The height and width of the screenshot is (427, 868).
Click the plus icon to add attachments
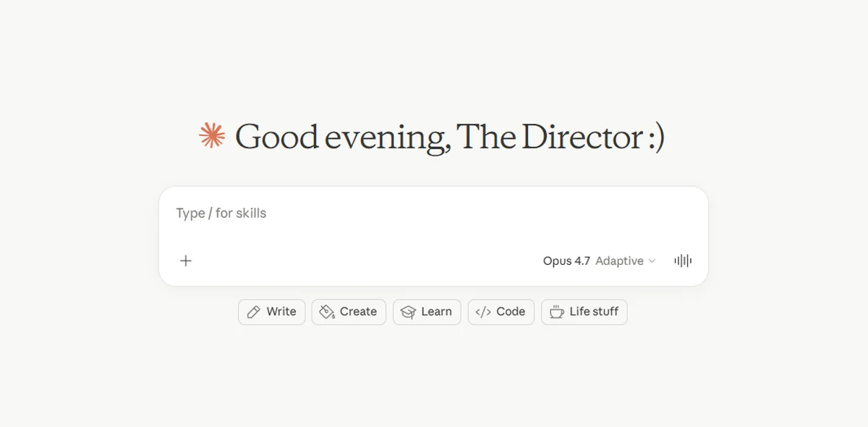(x=186, y=261)
